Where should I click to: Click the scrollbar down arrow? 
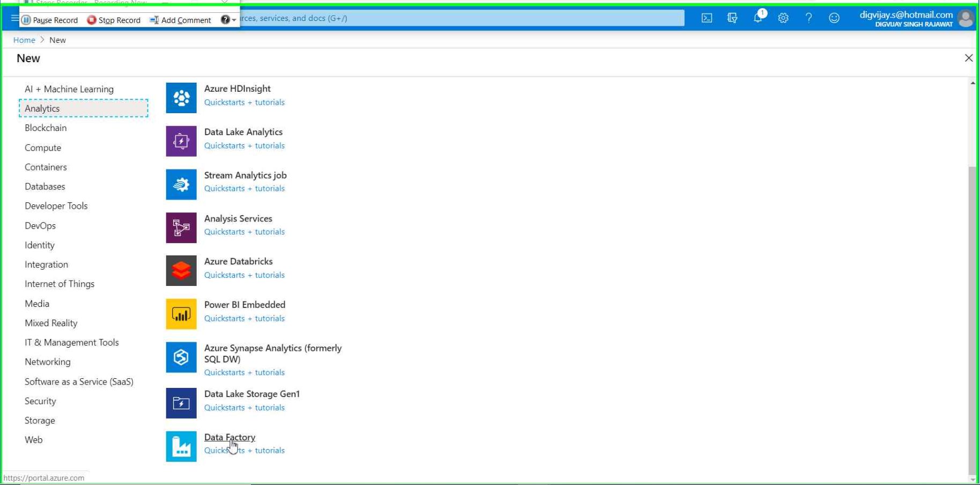[x=972, y=479]
